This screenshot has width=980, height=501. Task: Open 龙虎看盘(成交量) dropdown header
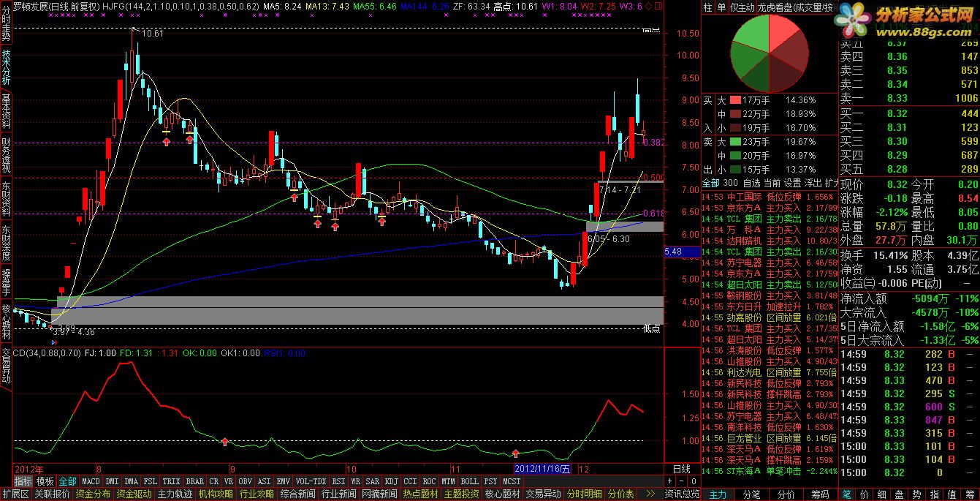point(797,7)
